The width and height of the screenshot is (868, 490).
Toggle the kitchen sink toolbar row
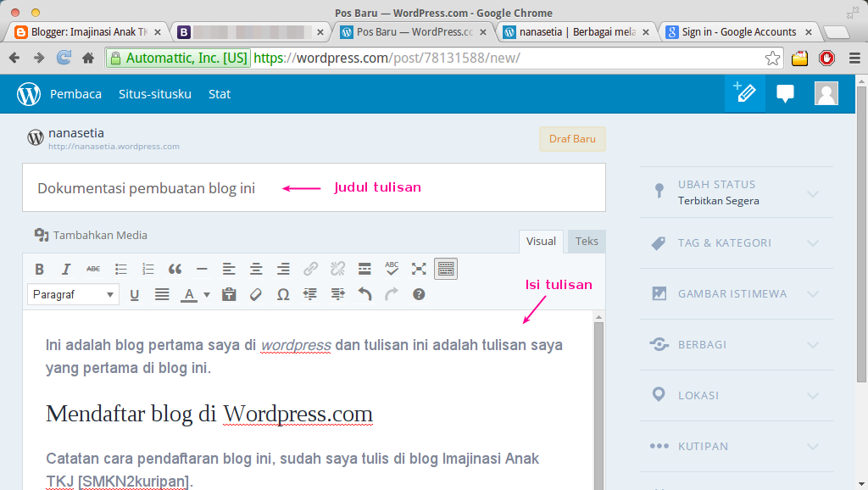point(446,269)
